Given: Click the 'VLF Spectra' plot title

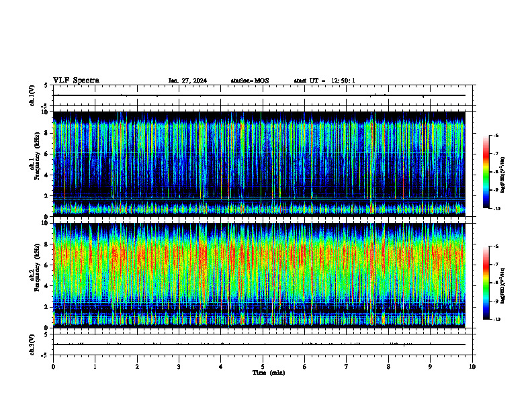Looking at the screenshot, I should [x=76, y=81].
